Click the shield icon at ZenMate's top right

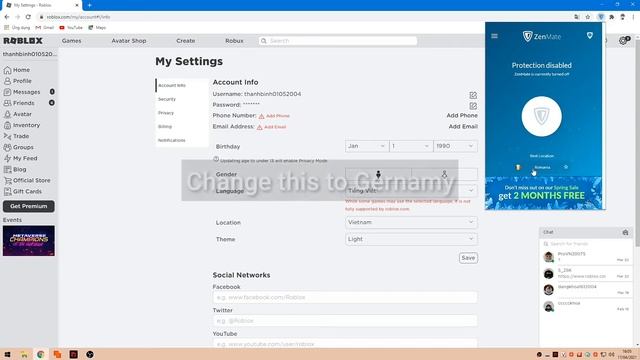pyautogui.click(x=590, y=36)
